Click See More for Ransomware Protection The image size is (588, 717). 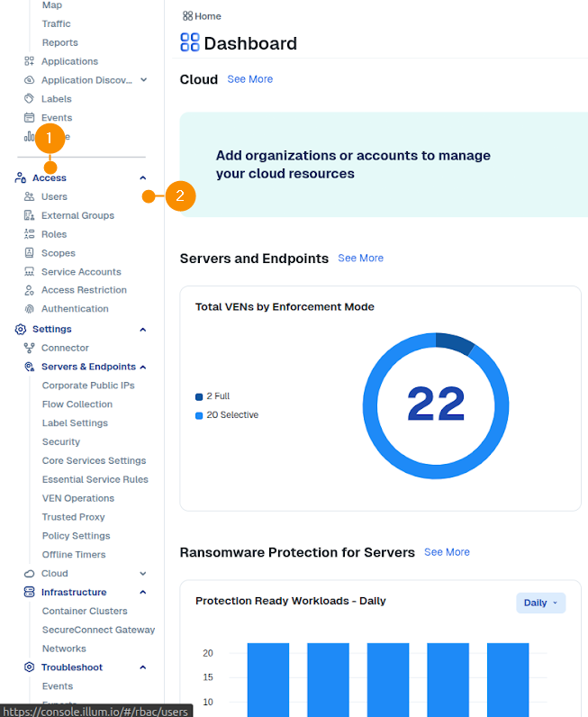click(x=447, y=552)
